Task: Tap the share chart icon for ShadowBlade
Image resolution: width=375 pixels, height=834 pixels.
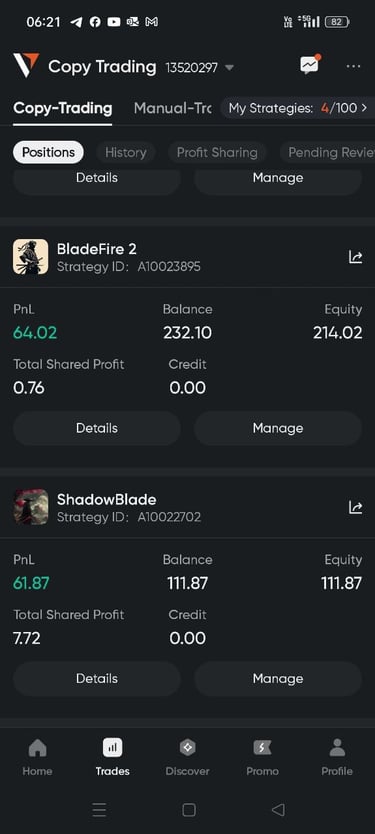Action: pos(355,507)
